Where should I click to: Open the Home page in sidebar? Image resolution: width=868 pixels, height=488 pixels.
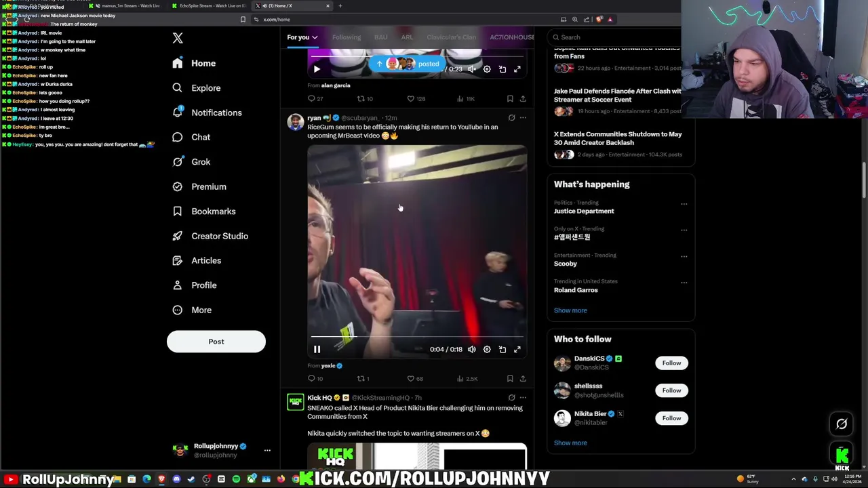pos(194,63)
